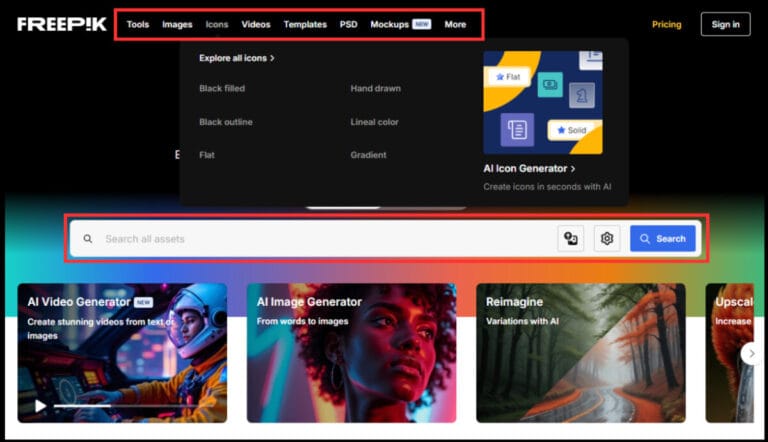Click the Search all assets field
This screenshot has width=768, height=442.
pos(320,239)
